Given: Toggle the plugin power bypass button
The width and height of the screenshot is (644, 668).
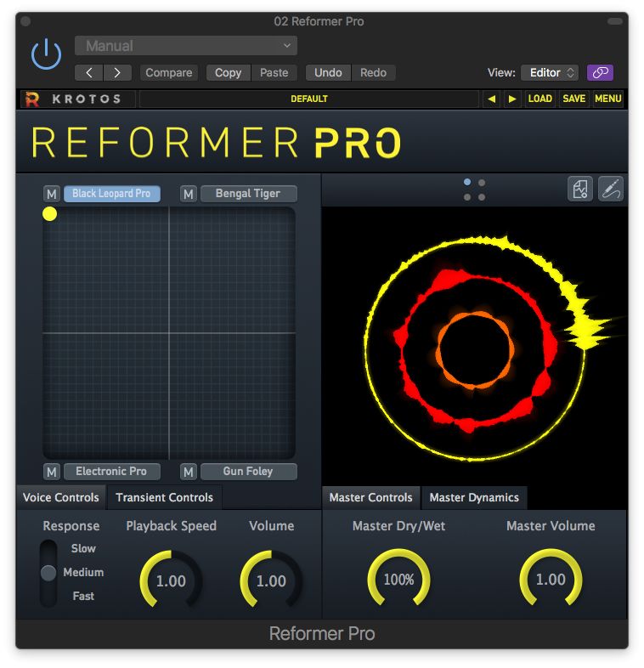Looking at the screenshot, I should coord(46,54).
